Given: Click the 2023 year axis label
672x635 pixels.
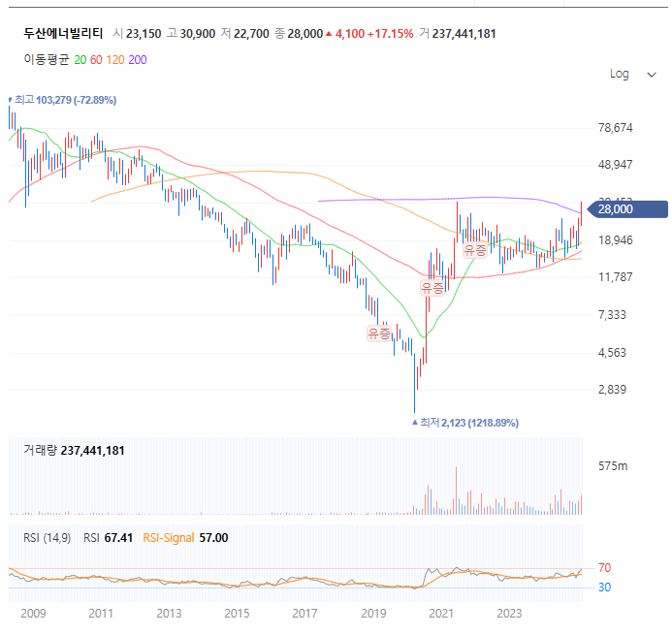Looking at the screenshot, I should (509, 614).
